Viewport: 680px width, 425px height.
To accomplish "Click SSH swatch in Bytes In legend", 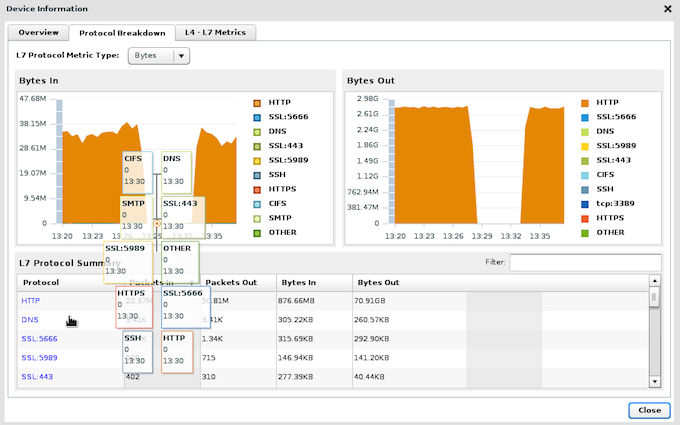I will tap(257, 175).
